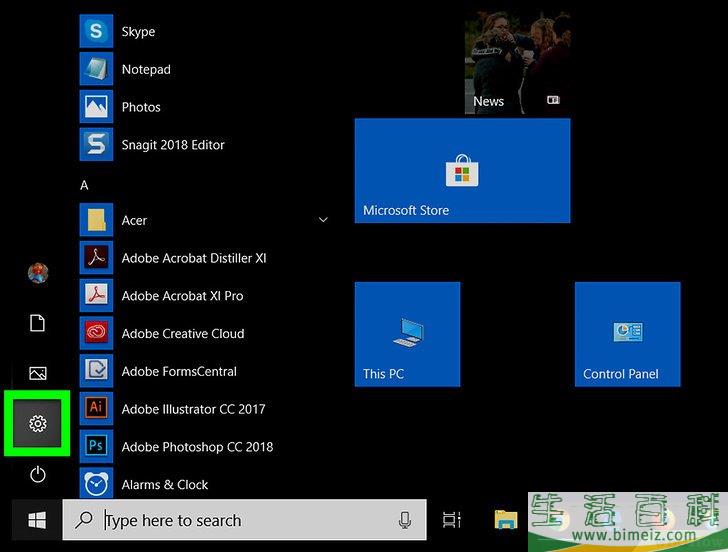Select Notepad label in app list
728x552 pixels.
coord(146,69)
